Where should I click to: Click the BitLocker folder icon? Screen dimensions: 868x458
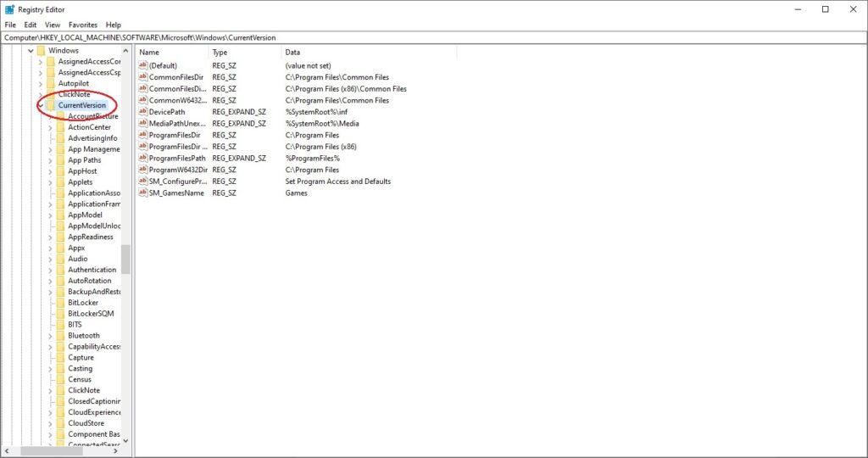click(60, 303)
